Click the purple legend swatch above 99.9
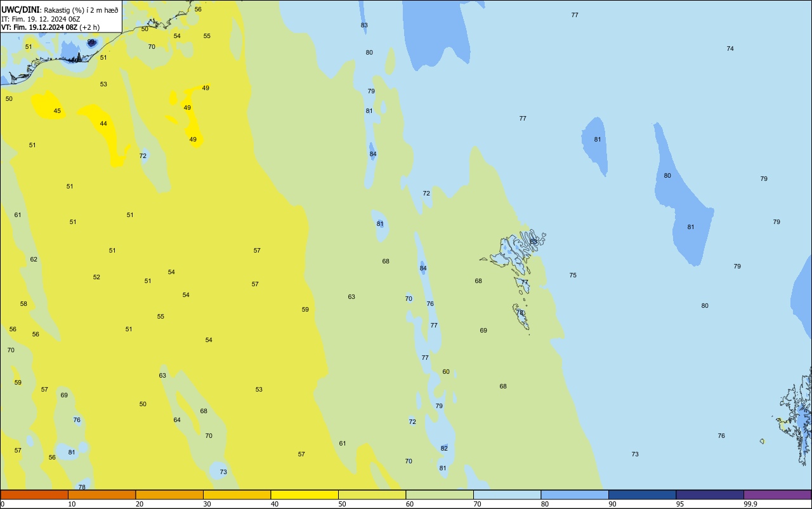The height and width of the screenshot is (509, 812). click(x=778, y=494)
